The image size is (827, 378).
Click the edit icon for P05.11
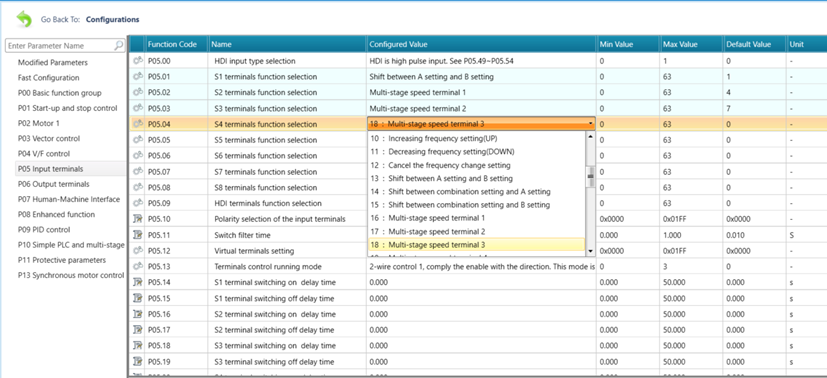(138, 235)
